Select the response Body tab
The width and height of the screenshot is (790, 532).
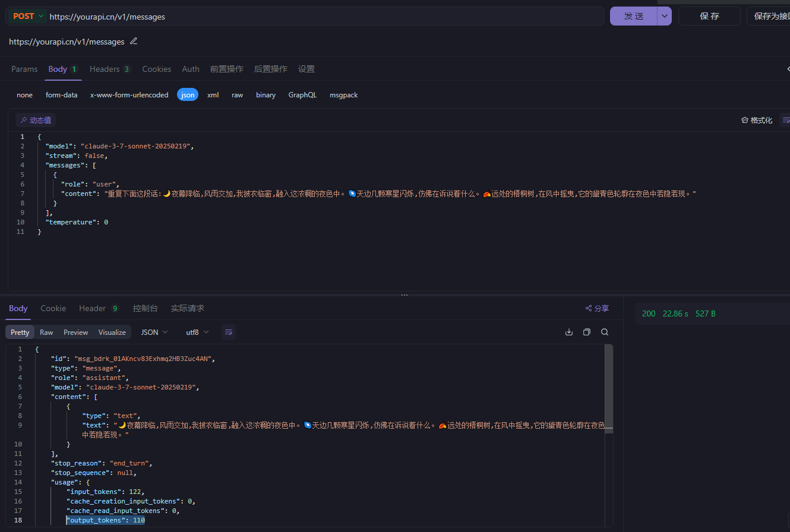pos(18,308)
